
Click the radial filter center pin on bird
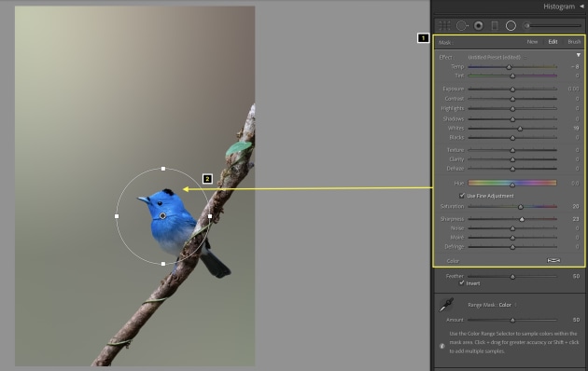[162, 216]
